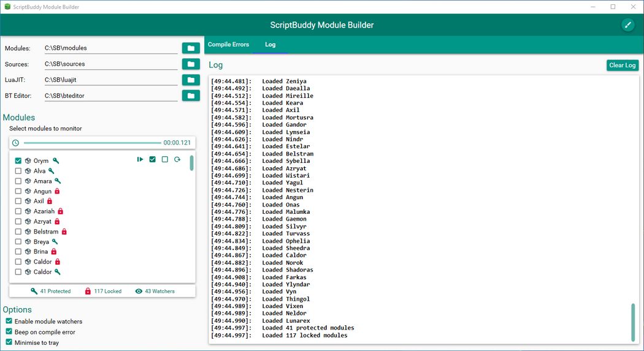Switch to the Compile Errors tab
The width and height of the screenshot is (644, 351).
pyautogui.click(x=228, y=45)
